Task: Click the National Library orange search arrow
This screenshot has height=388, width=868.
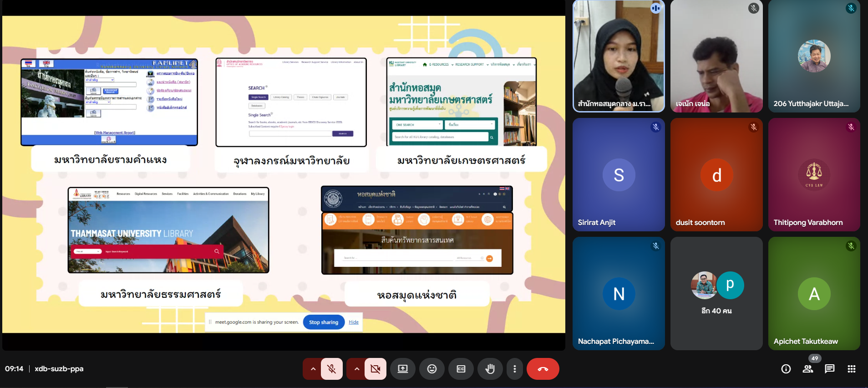Action: tap(489, 258)
